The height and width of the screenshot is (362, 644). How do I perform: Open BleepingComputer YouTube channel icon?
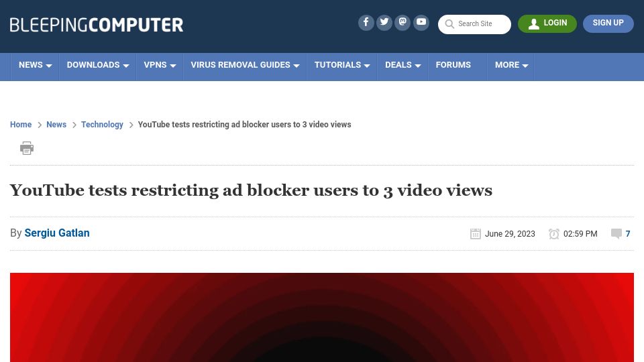pyautogui.click(x=421, y=23)
